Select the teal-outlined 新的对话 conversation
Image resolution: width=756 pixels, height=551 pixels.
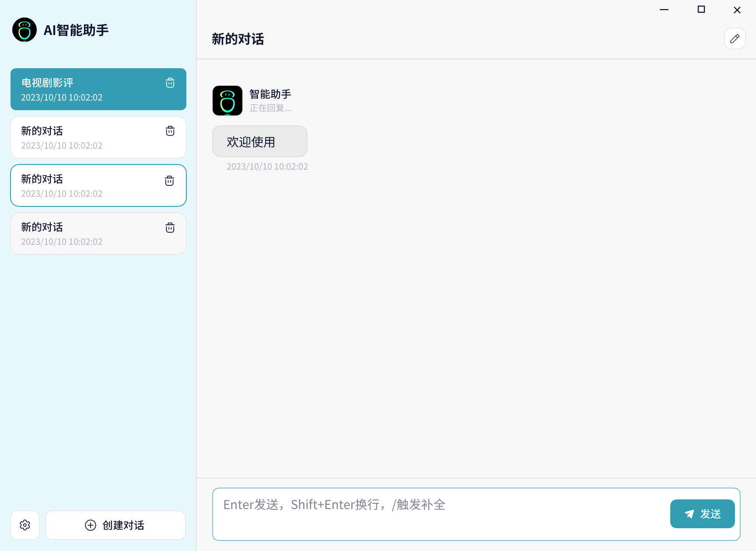pyautogui.click(x=98, y=185)
